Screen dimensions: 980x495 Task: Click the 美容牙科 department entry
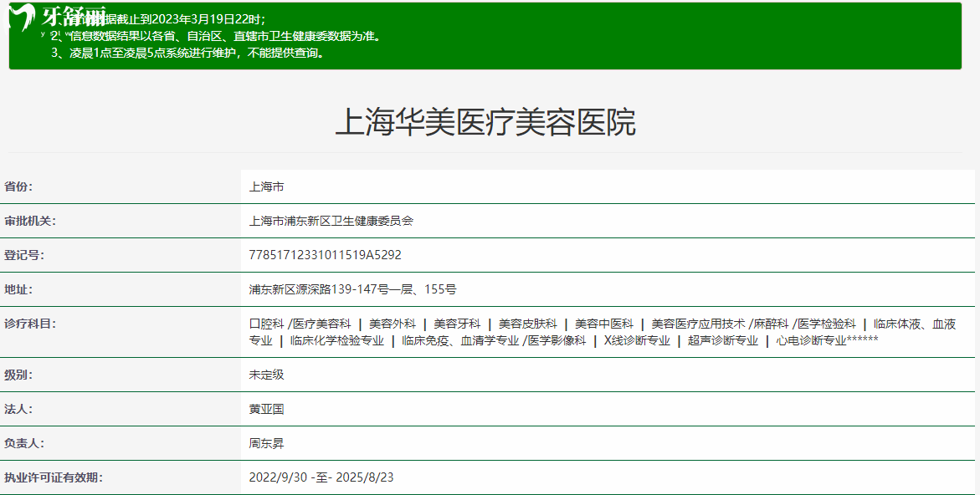[x=457, y=324]
